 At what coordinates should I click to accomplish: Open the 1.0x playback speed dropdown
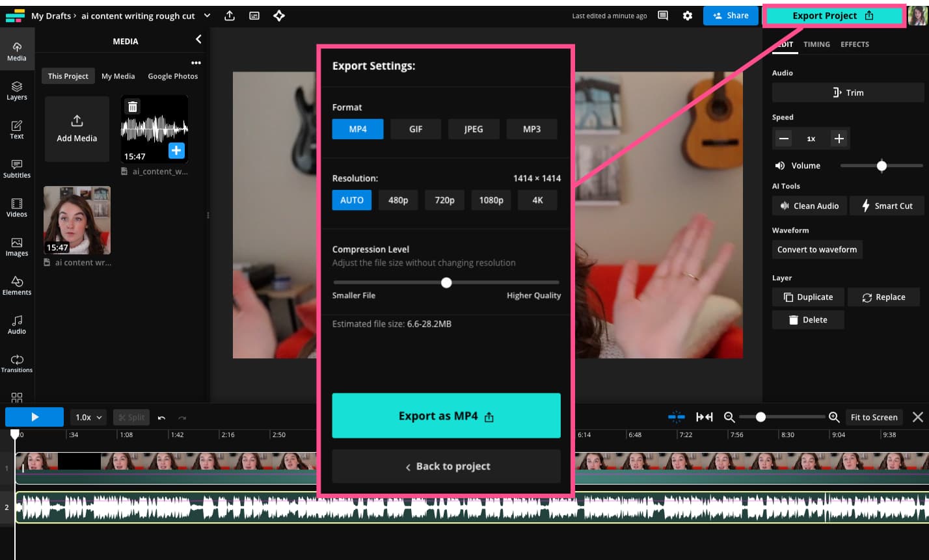point(89,418)
